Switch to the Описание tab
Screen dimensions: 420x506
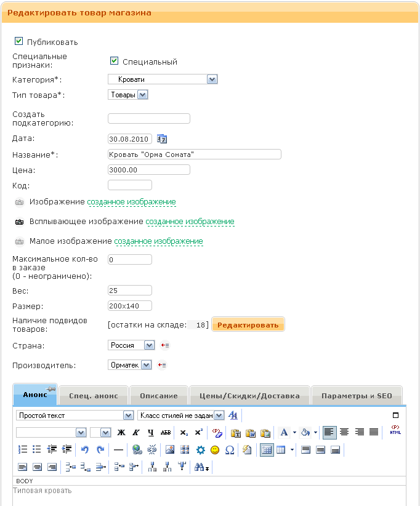(158, 396)
